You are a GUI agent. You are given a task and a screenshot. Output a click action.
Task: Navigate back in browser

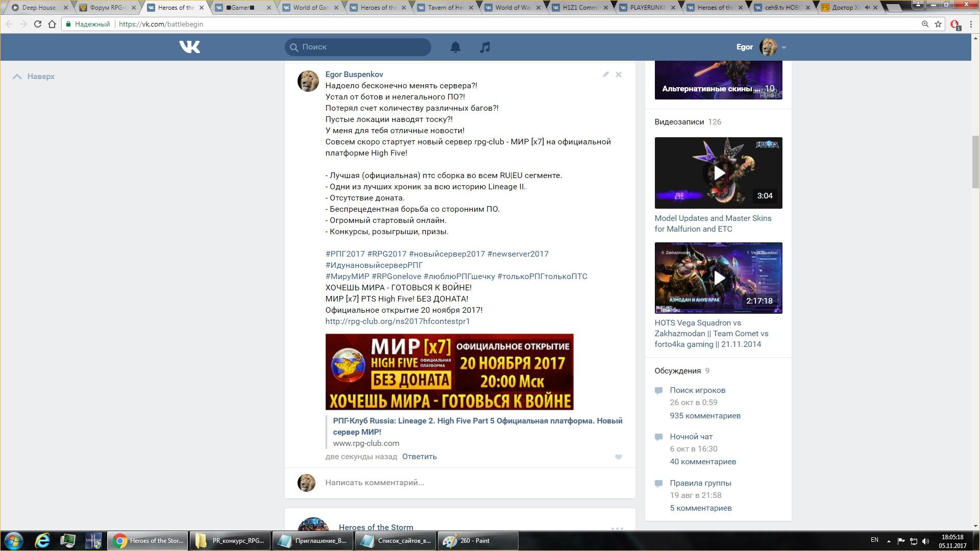(x=9, y=24)
